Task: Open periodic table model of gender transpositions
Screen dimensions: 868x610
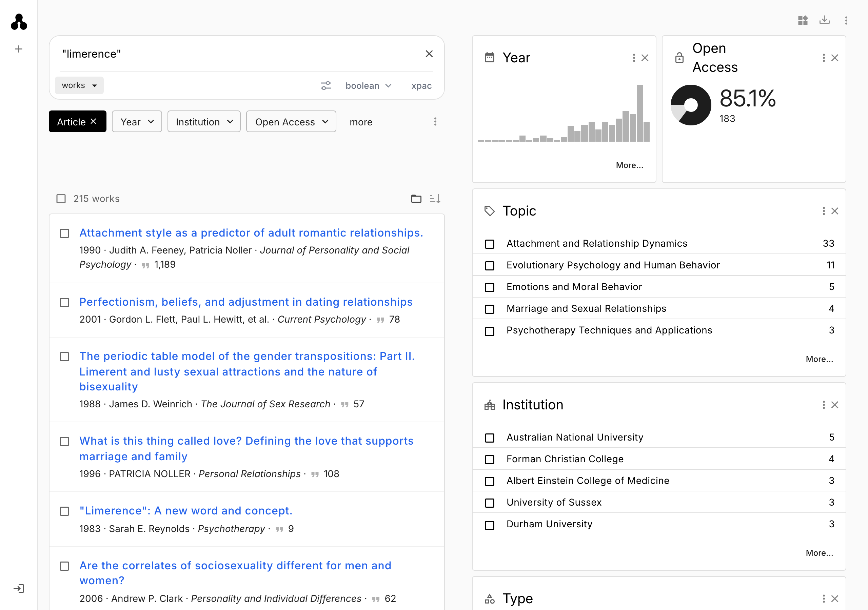Action: pyautogui.click(x=247, y=371)
